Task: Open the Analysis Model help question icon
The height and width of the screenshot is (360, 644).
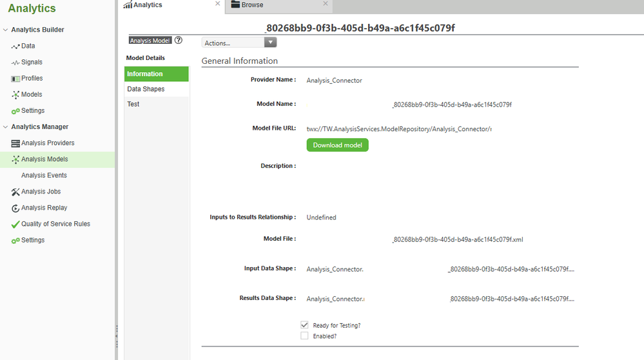Action: pyautogui.click(x=179, y=40)
